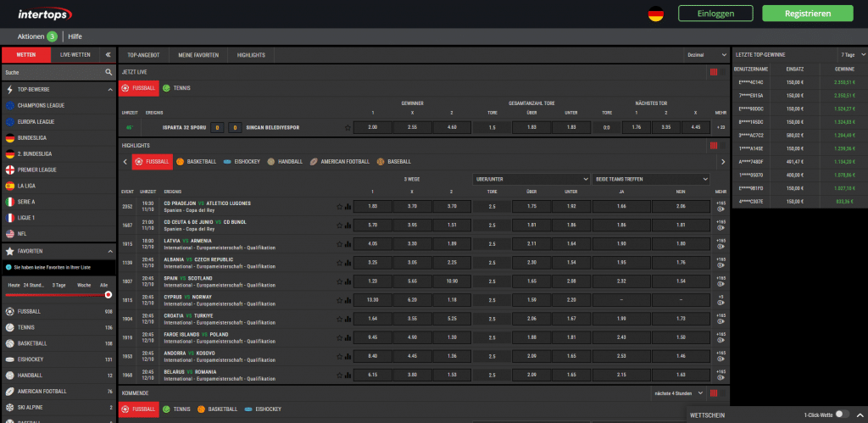Select Handball in Highlights sports row
The height and width of the screenshot is (423, 868).
tap(285, 162)
